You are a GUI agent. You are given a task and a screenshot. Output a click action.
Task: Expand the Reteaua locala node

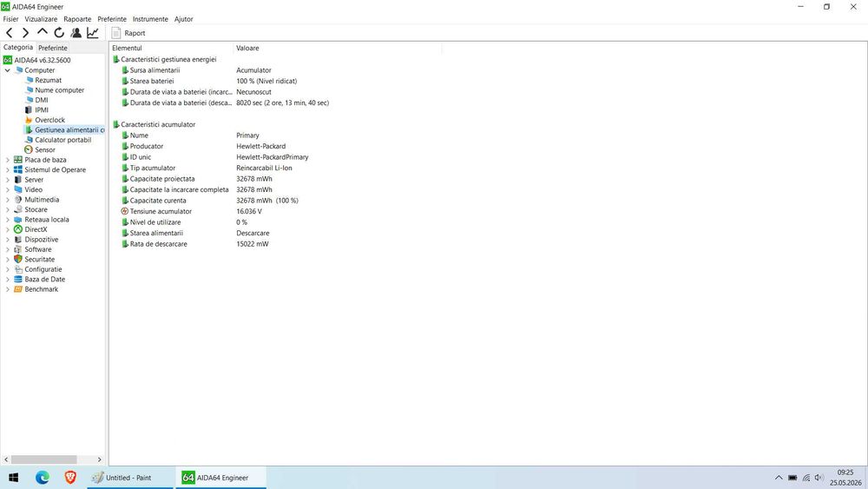[x=7, y=220]
